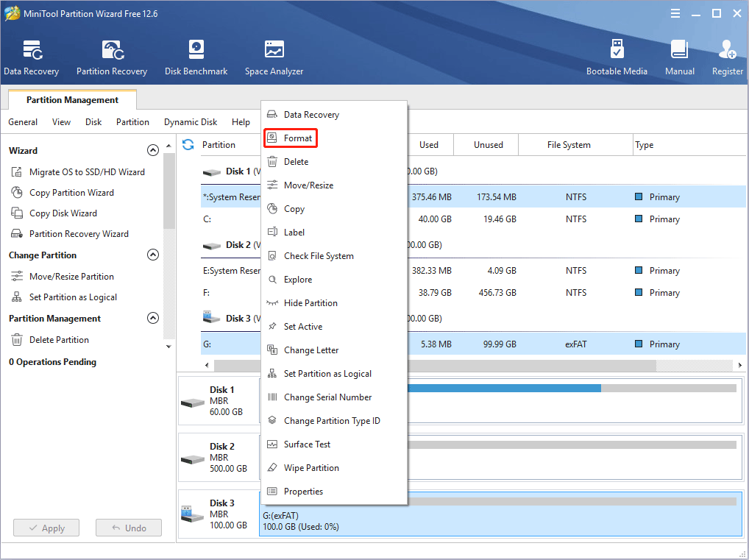
Task: Open the hamburger menu in title bar
Action: pyautogui.click(x=675, y=13)
